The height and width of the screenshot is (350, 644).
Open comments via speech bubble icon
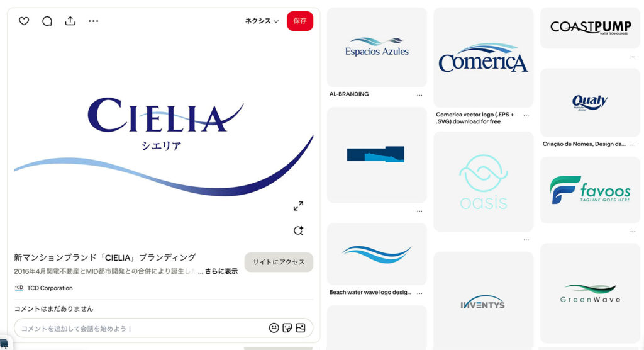[47, 21]
